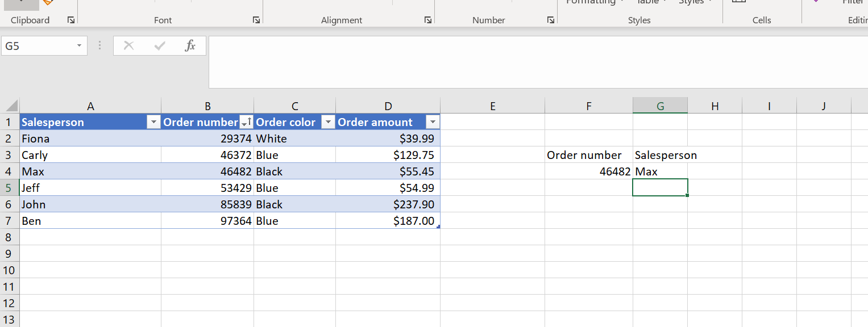Select the $237.90 order amount cell

[x=388, y=204]
